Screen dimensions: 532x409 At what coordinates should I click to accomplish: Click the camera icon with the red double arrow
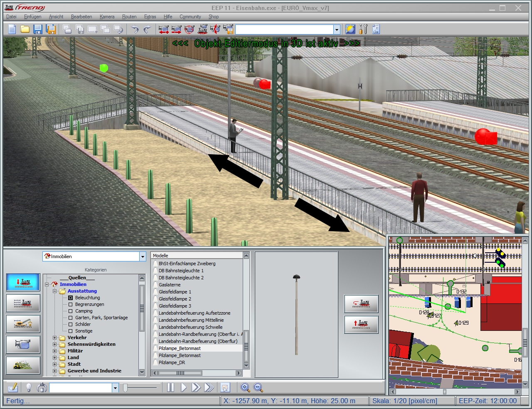[x=164, y=29]
